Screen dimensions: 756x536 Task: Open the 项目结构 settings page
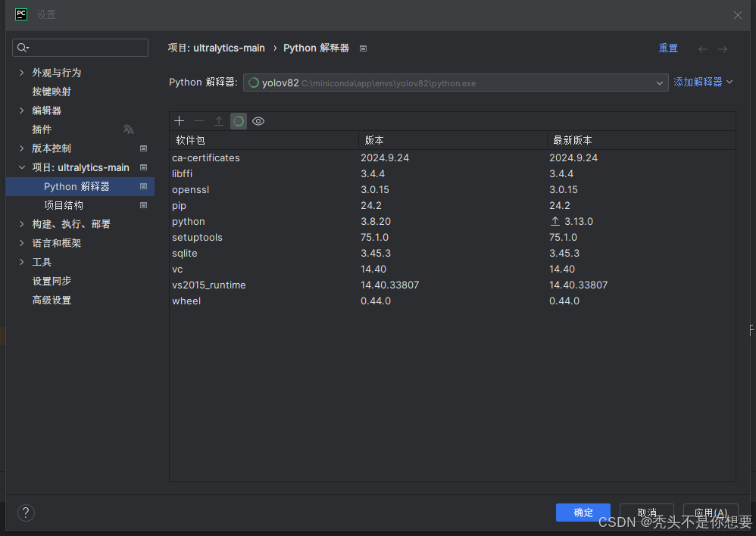64,205
